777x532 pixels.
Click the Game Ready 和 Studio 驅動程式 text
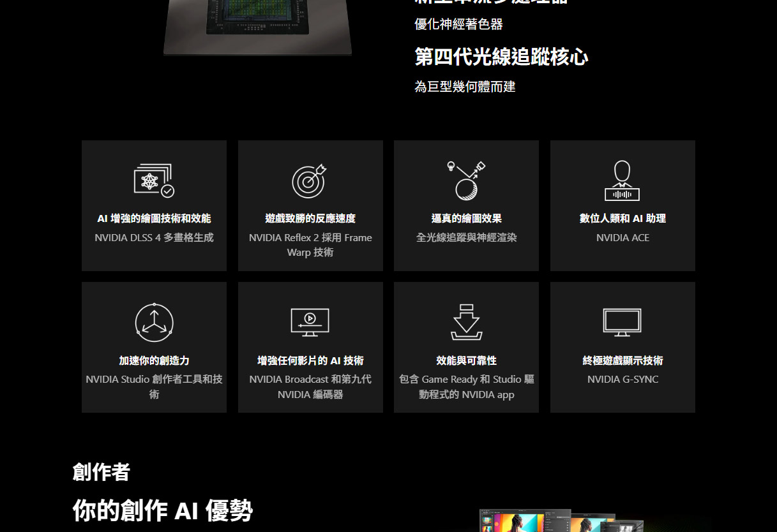coord(466,387)
